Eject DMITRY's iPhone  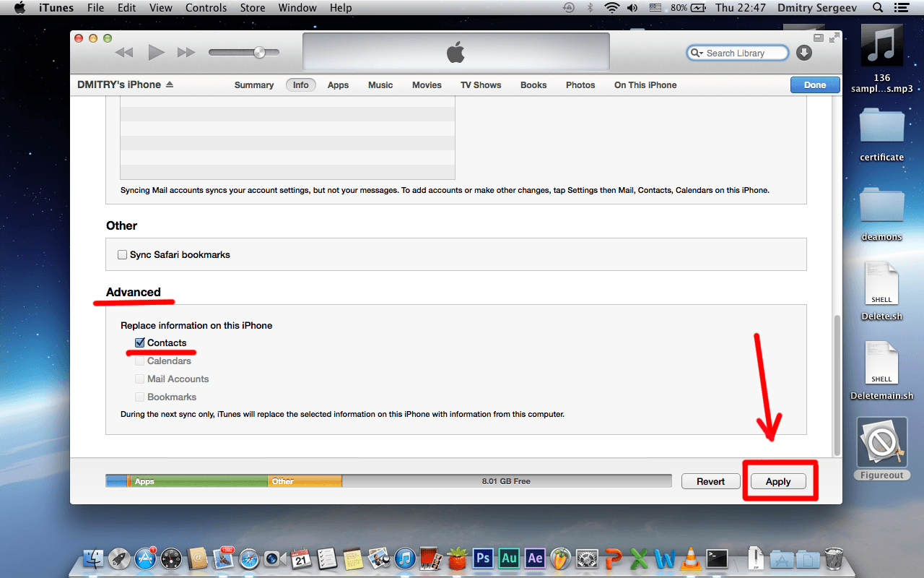[x=170, y=85]
